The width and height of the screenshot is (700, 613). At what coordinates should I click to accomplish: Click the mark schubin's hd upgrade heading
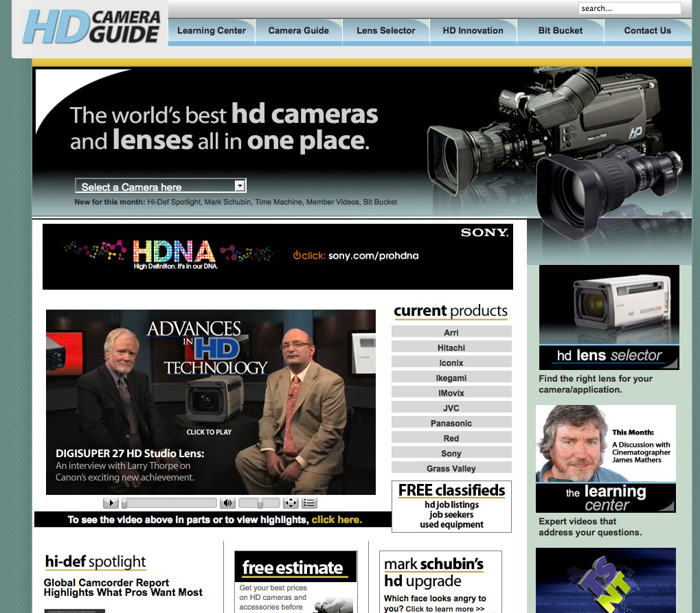click(434, 572)
